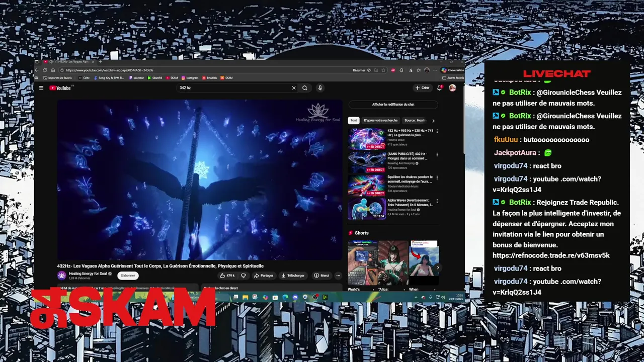Open '(SANS PUBLICITÉ) 432 Hz' live video thumbnail

pyautogui.click(x=366, y=162)
